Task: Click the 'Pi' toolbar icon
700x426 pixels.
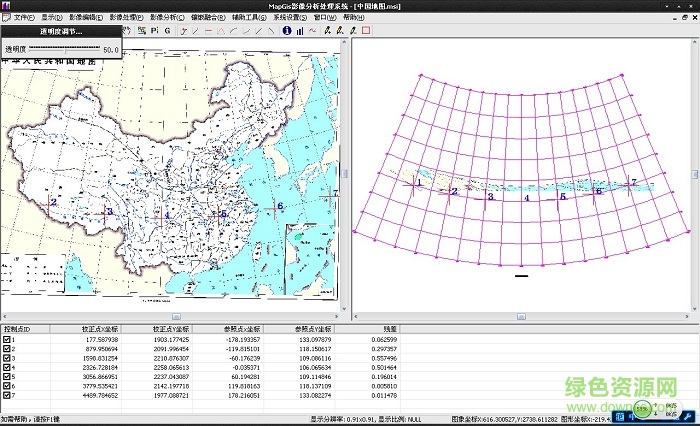Action: (x=154, y=31)
